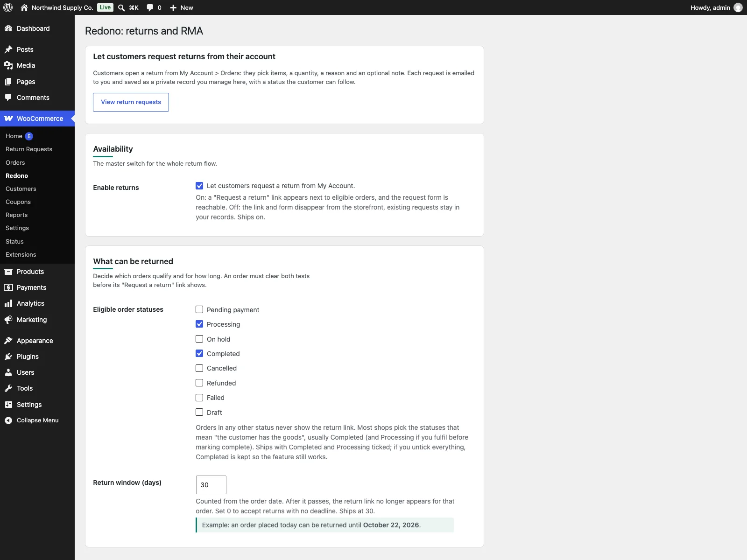The image size is (747, 560).
Task: Click the Tools wrench icon
Action: point(8,388)
